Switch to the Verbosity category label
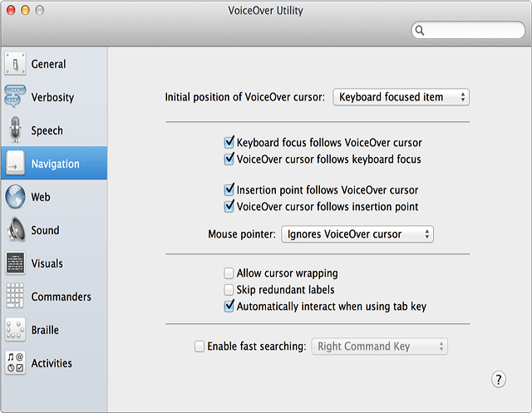532x413 pixels. tap(52, 97)
